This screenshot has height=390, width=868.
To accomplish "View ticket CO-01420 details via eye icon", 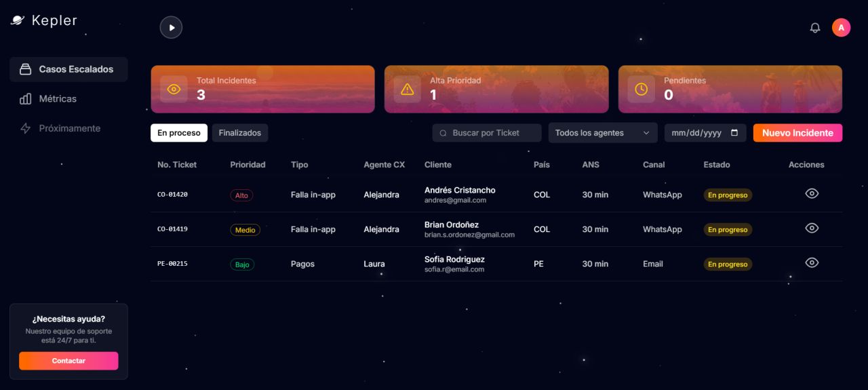I will (x=812, y=193).
